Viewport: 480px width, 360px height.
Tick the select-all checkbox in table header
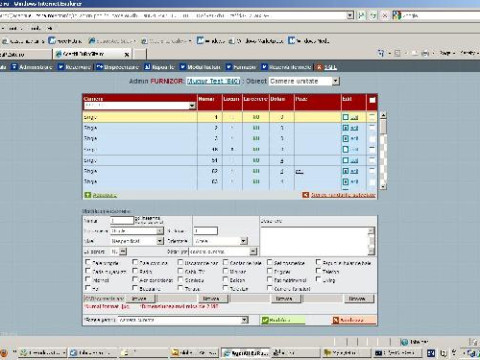point(372,100)
